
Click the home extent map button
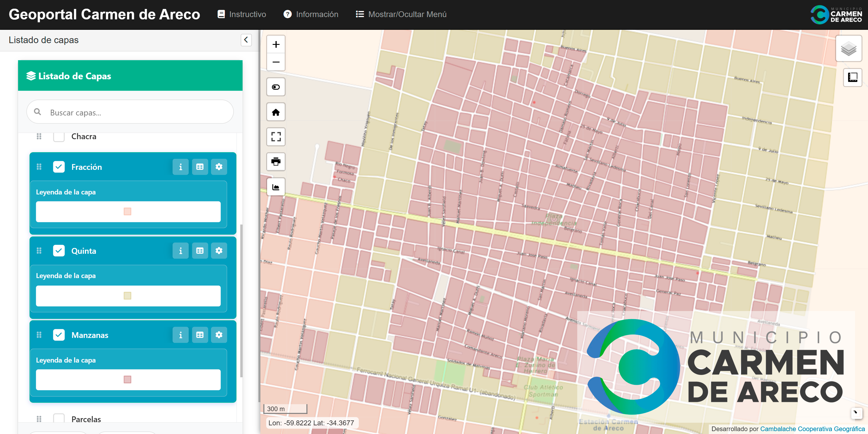[x=276, y=112]
